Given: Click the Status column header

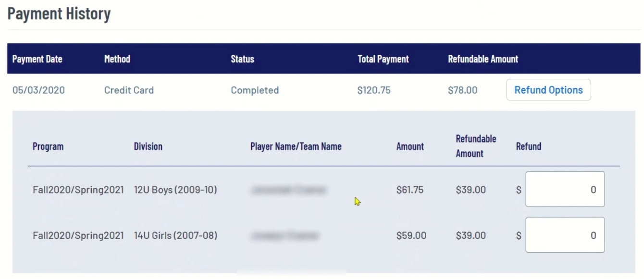Looking at the screenshot, I should [x=242, y=59].
